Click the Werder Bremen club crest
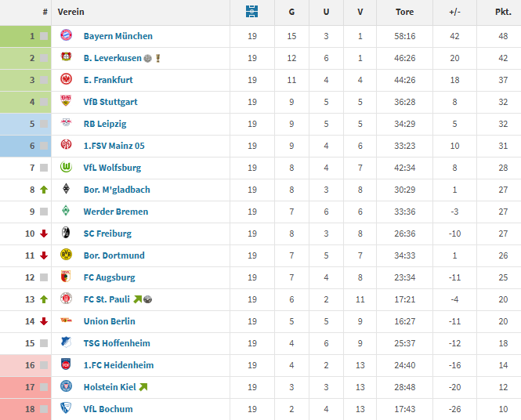The width and height of the screenshot is (521, 420). [x=67, y=212]
